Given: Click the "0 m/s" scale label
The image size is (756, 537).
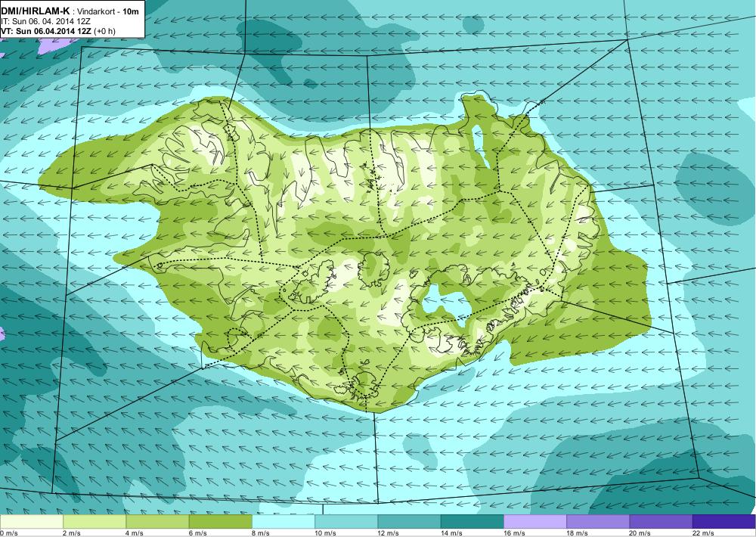Looking at the screenshot, I should click(9, 533).
